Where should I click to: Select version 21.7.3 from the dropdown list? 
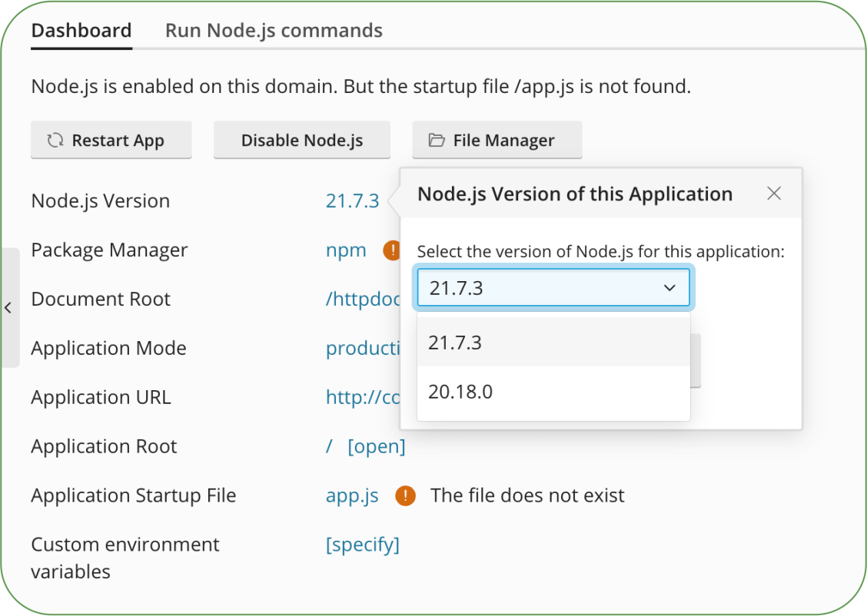coord(553,343)
